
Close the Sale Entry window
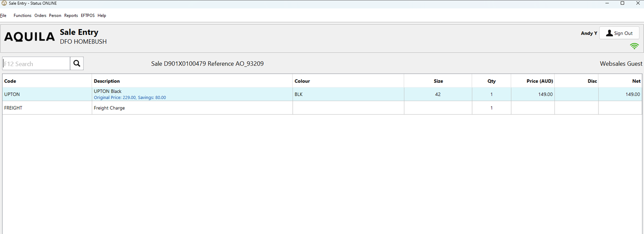pos(638,3)
